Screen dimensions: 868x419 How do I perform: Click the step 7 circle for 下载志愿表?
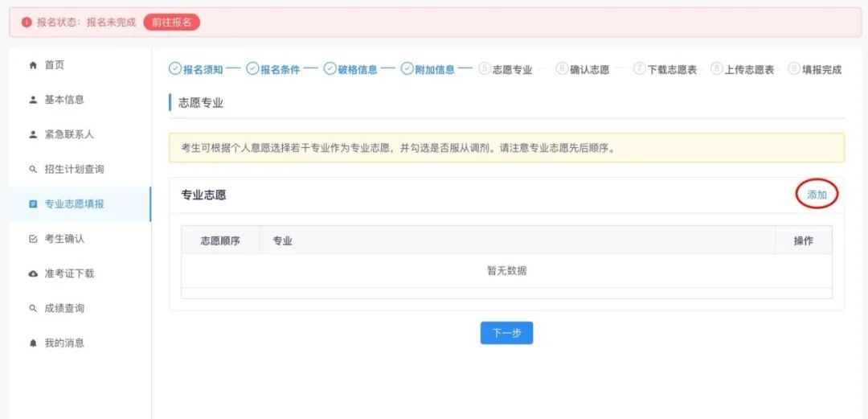coord(640,68)
